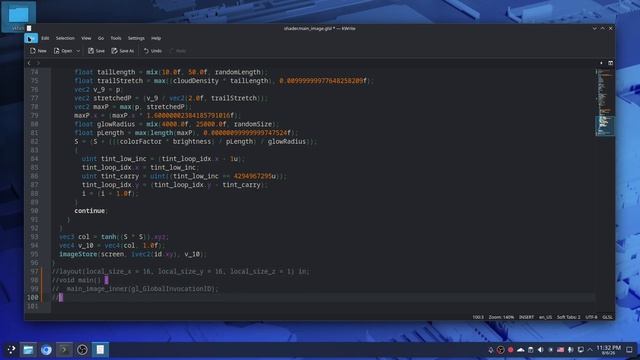
Task: Open the Go menu
Action: pos(101,38)
